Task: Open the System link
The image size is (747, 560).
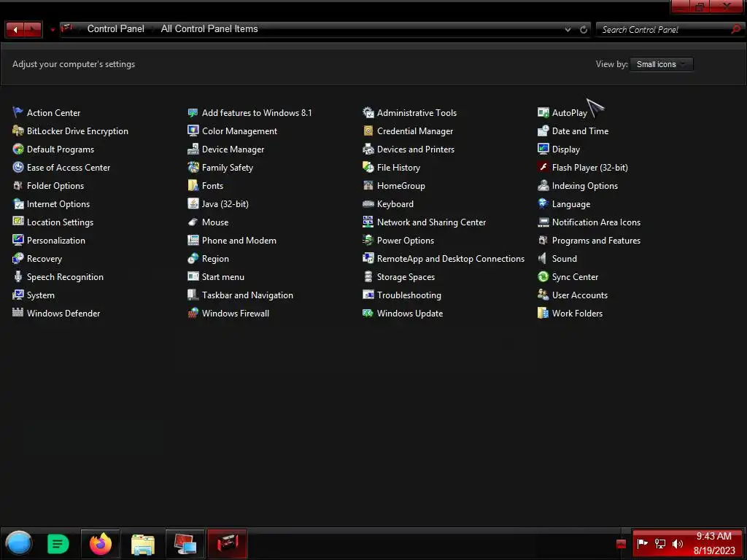Action: [x=41, y=295]
